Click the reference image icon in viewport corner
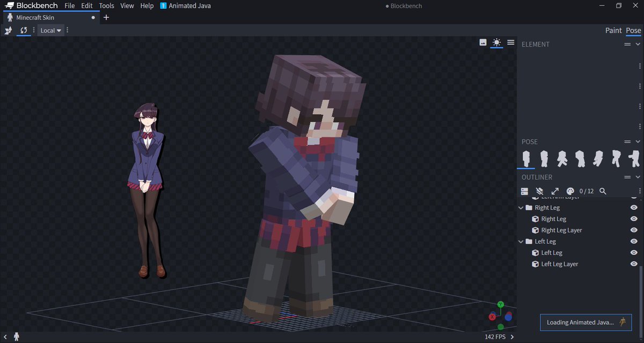The image size is (644, 343). pos(482,42)
